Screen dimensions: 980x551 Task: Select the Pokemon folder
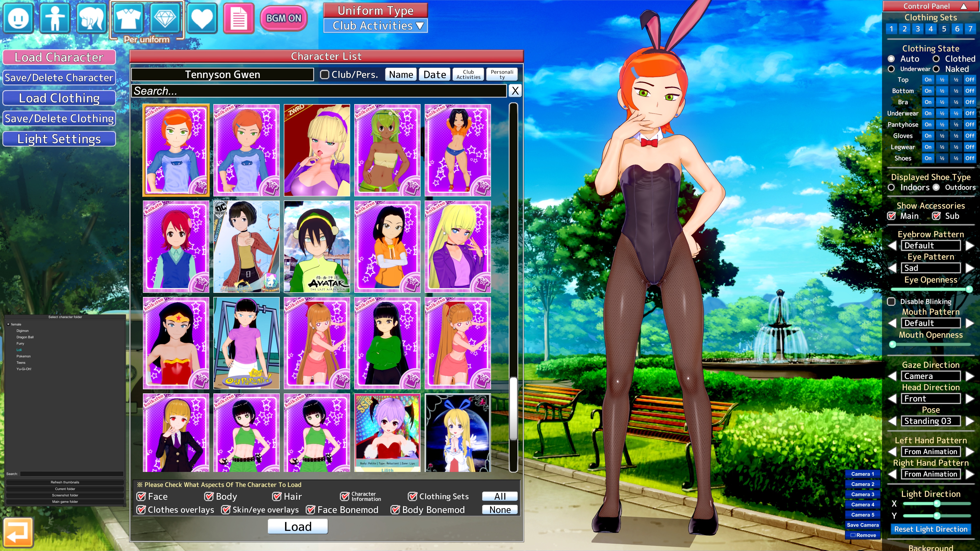tap(23, 356)
